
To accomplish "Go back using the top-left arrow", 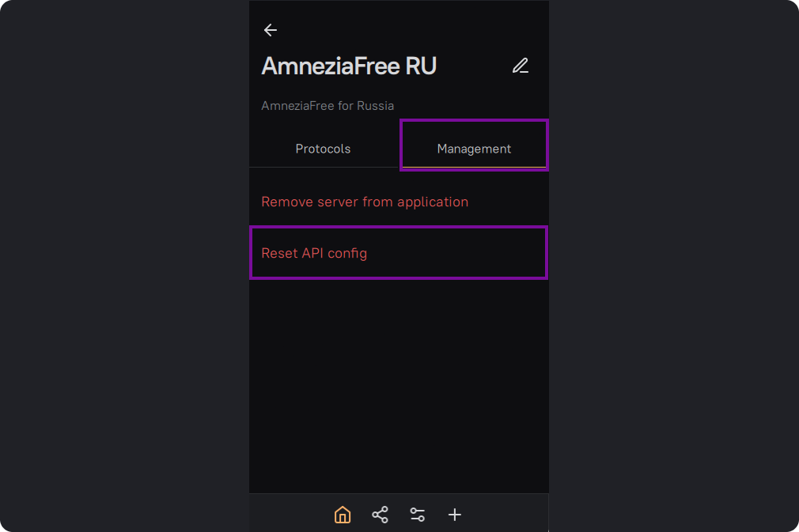I will (271, 30).
